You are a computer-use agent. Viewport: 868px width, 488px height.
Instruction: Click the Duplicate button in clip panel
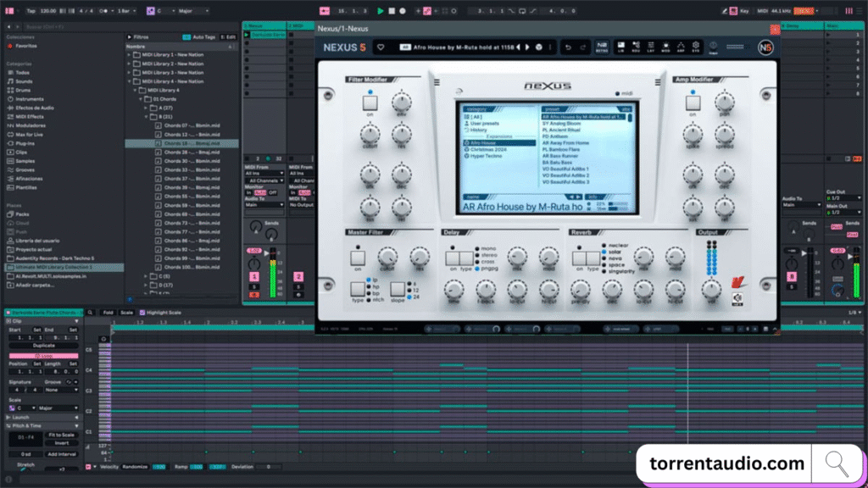click(43, 346)
